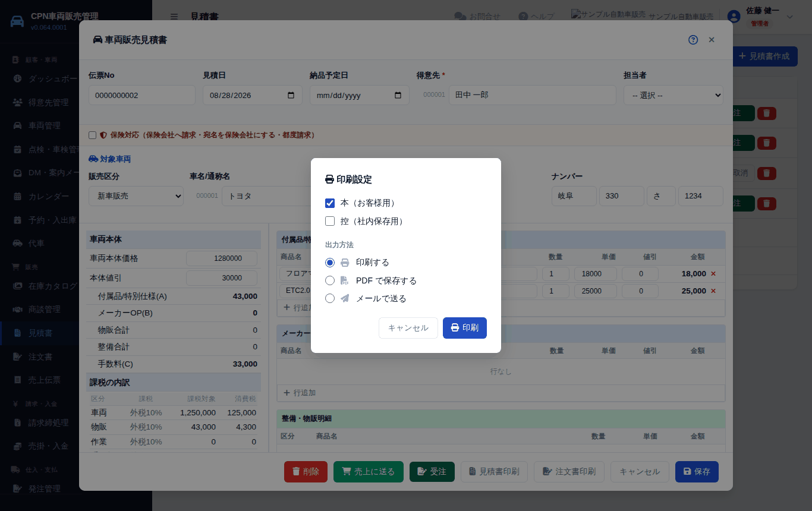Click the user avatar icon for 佐藤 健一
This screenshot has width=812, height=511.
tap(734, 17)
